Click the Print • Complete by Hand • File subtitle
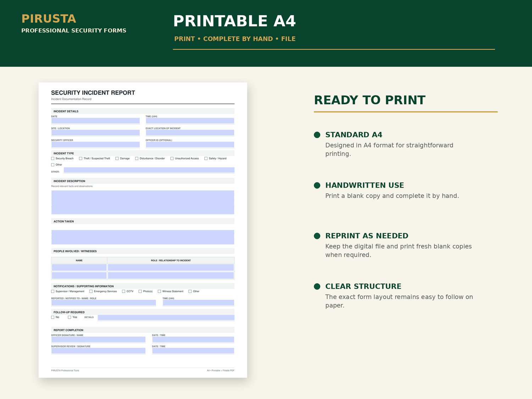This screenshot has height=399, width=532. (235, 39)
